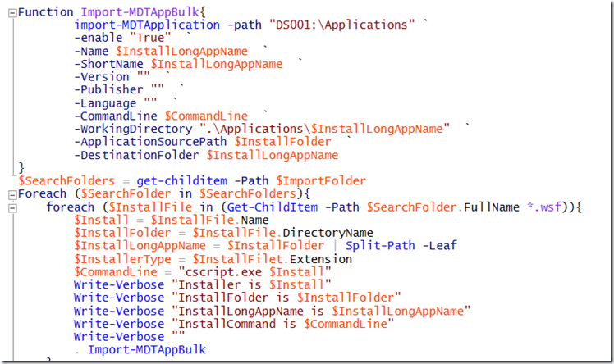The image size is (614, 364).
Task: Place cursor on the -DestinationFolder parameter
Action: pos(138,155)
